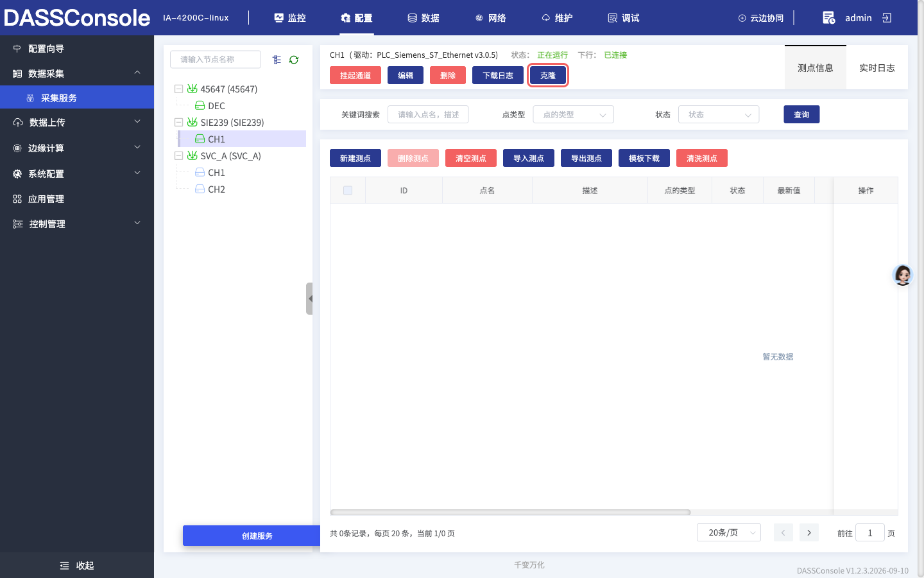Click the 监控 monitor icon in top nav
Viewport: 924px width, 578px height.
click(x=278, y=18)
